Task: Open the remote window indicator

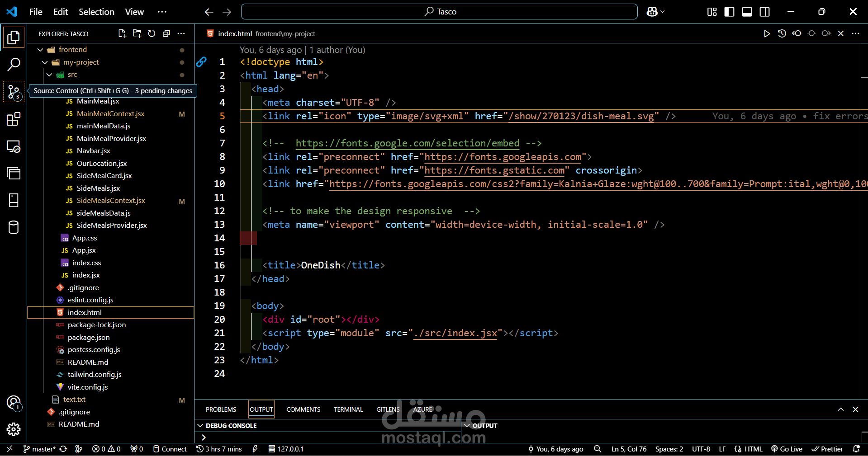Action: pos(9,449)
